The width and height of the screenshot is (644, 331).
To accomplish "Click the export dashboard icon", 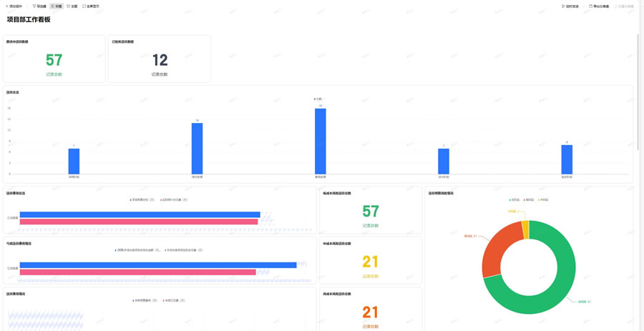I will click(590, 6).
